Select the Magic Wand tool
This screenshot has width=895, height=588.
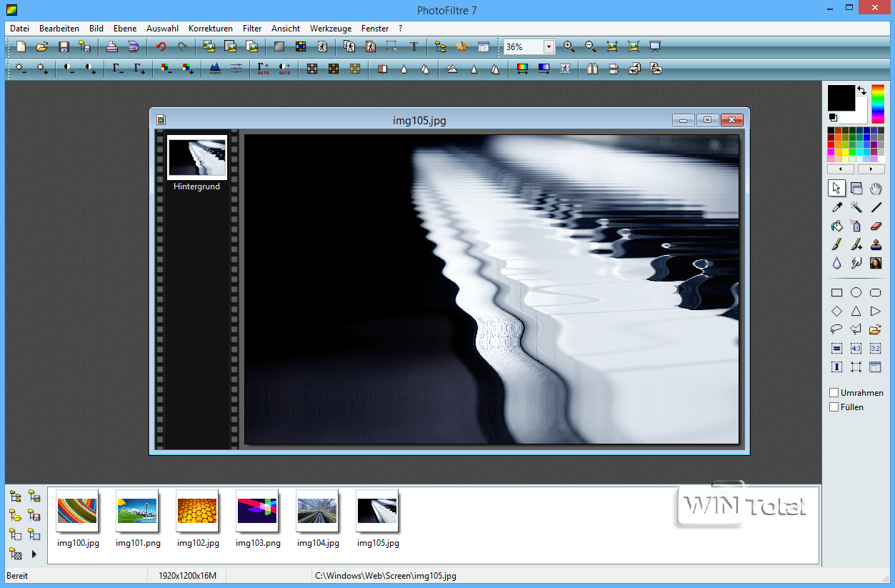click(x=856, y=207)
